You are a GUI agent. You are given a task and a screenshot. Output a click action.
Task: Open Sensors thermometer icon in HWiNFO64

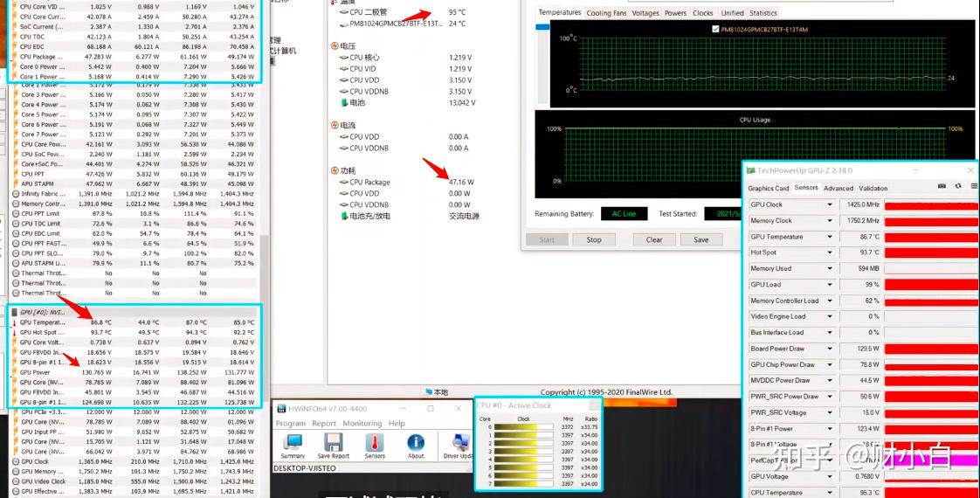click(375, 443)
